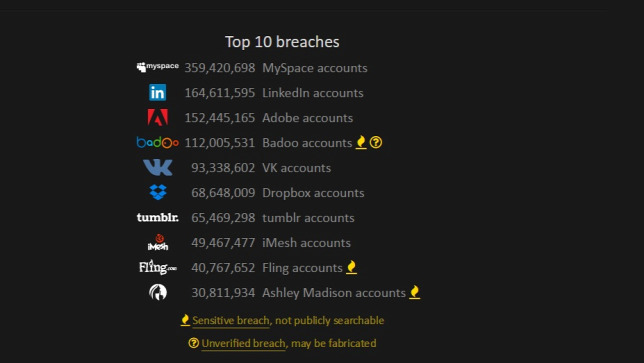Click the iMesh logo icon
The width and height of the screenshot is (644, 363).
tap(158, 242)
